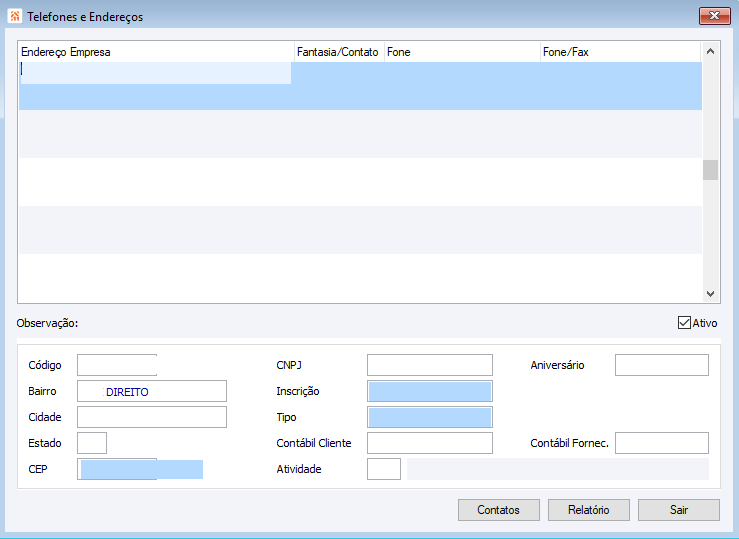Toggle the Ativo checkbox

click(684, 323)
